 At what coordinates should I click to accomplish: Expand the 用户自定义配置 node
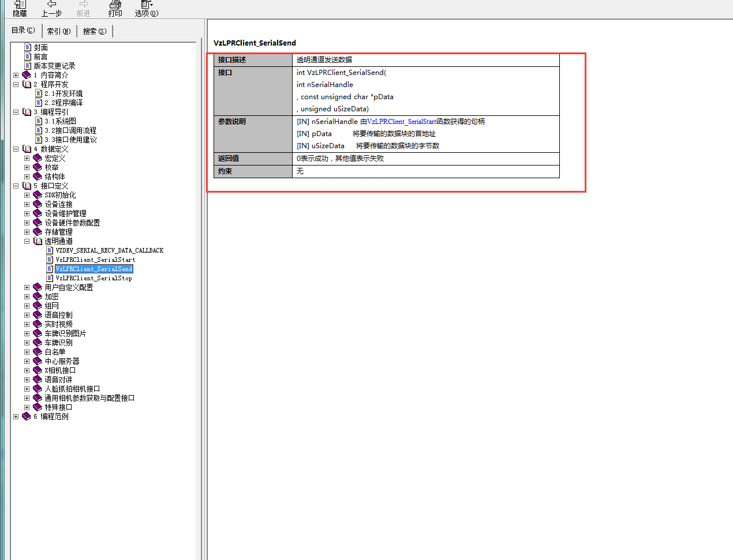tap(27, 287)
